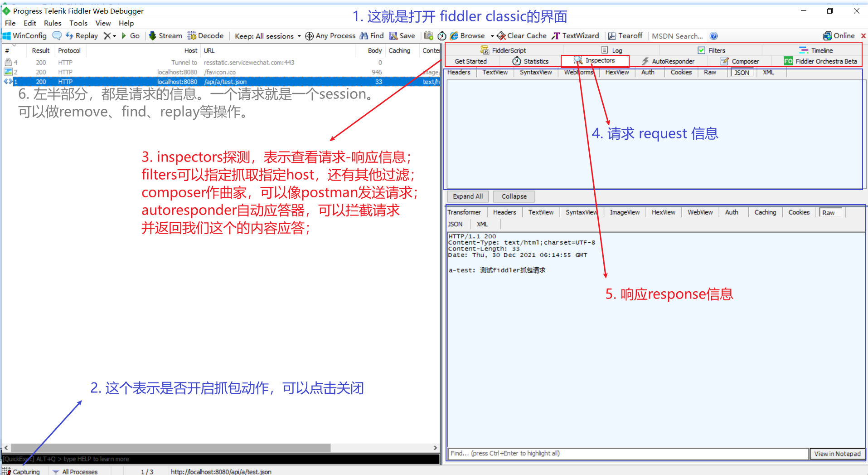The image size is (868, 475).
Task: Click the Tearoff icon
Action: pos(612,36)
